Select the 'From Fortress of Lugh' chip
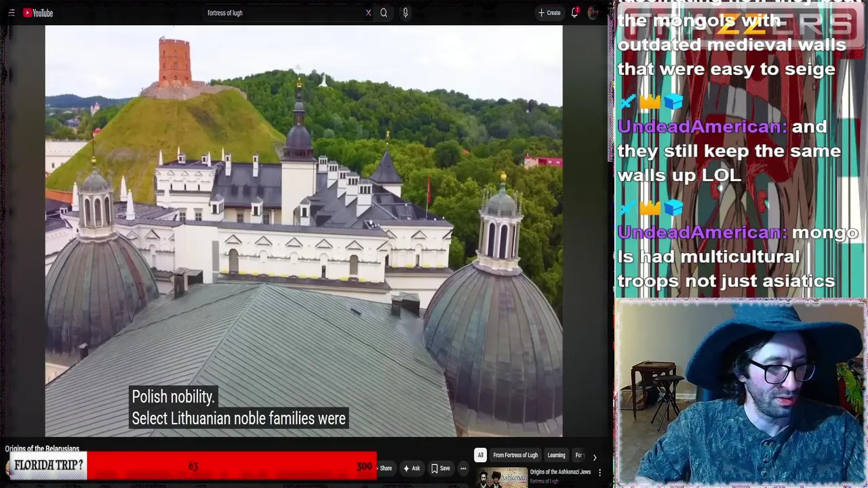 click(x=515, y=455)
